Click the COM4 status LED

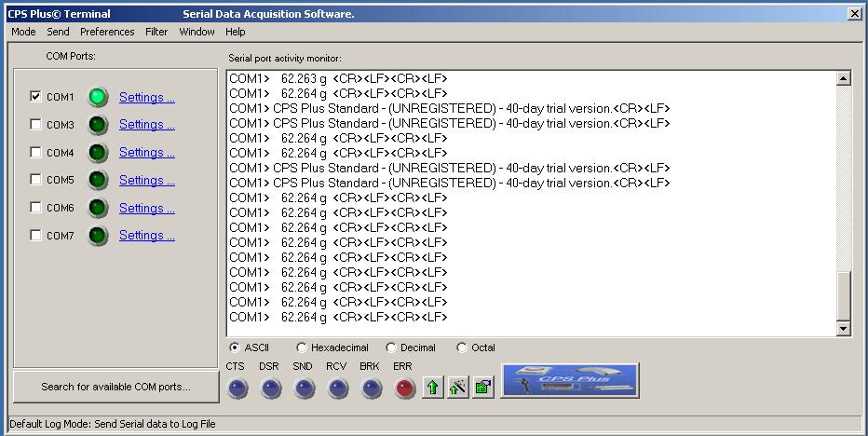(98, 153)
